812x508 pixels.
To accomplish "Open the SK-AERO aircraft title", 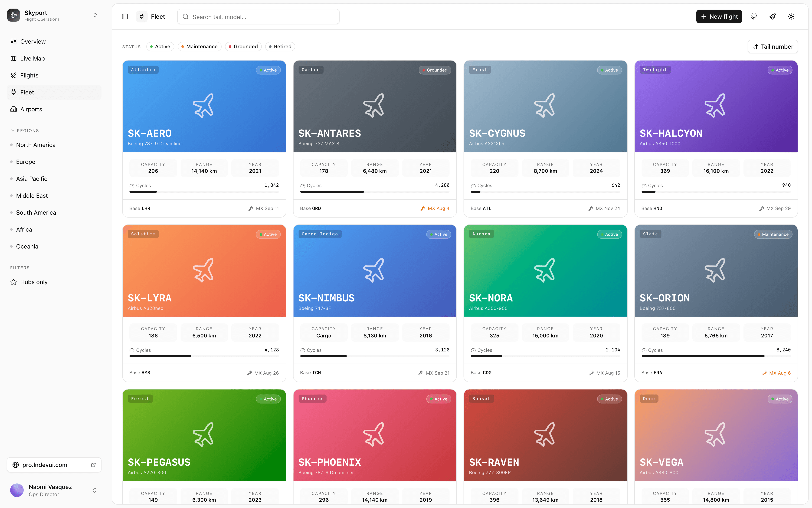I will tap(150, 133).
